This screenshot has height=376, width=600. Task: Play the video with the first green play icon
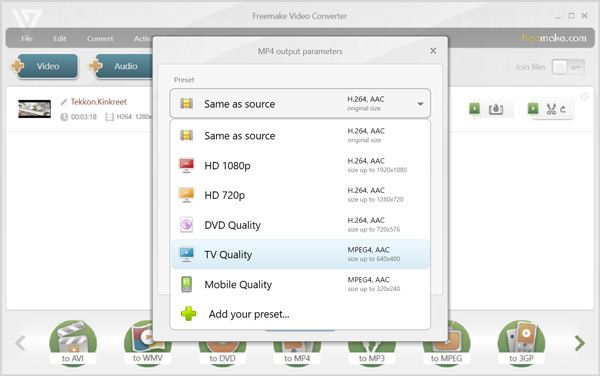(x=474, y=109)
